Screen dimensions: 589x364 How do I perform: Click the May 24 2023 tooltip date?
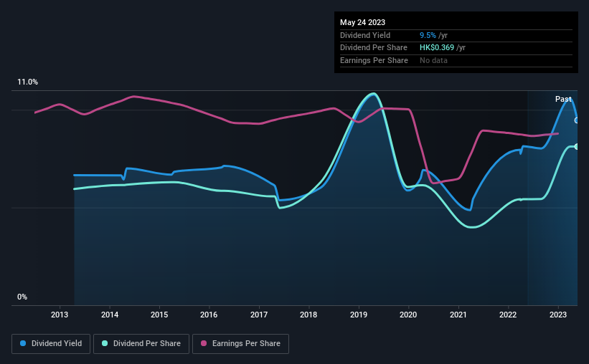click(x=362, y=22)
